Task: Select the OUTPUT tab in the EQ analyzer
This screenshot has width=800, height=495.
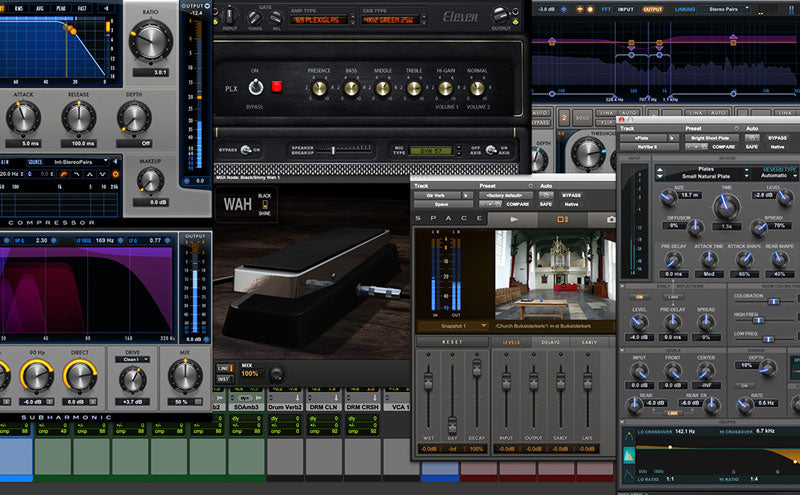Action: [x=652, y=9]
